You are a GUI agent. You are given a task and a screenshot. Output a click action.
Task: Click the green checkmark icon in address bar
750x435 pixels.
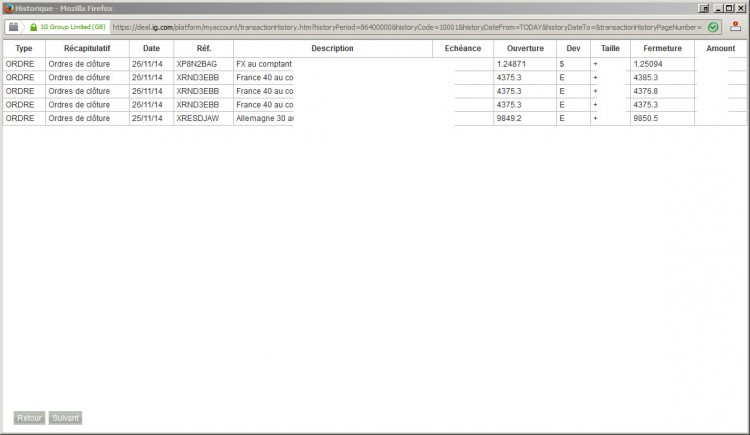(713, 27)
